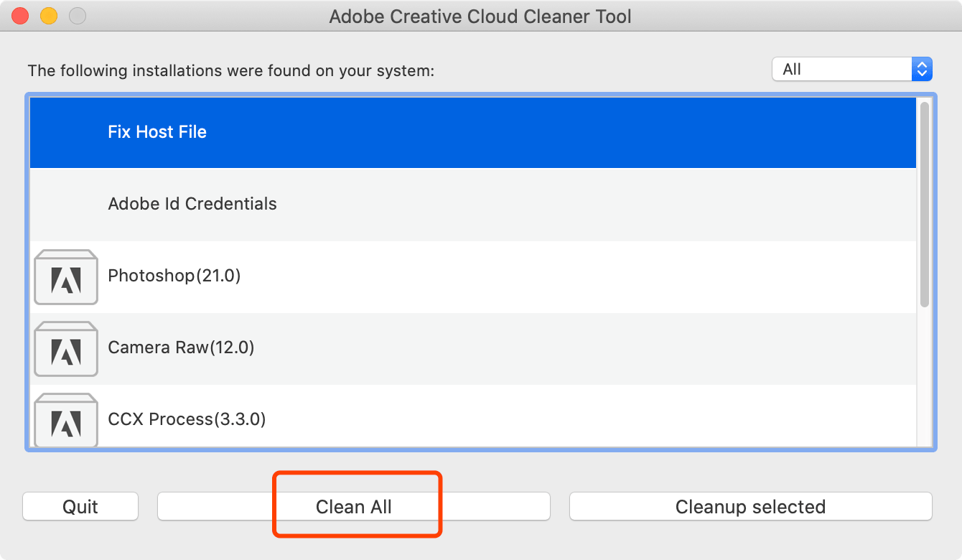Image resolution: width=962 pixels, height=560 pixels.
Task: Open the All filter dropdown
Action: (x=851, y=70)
